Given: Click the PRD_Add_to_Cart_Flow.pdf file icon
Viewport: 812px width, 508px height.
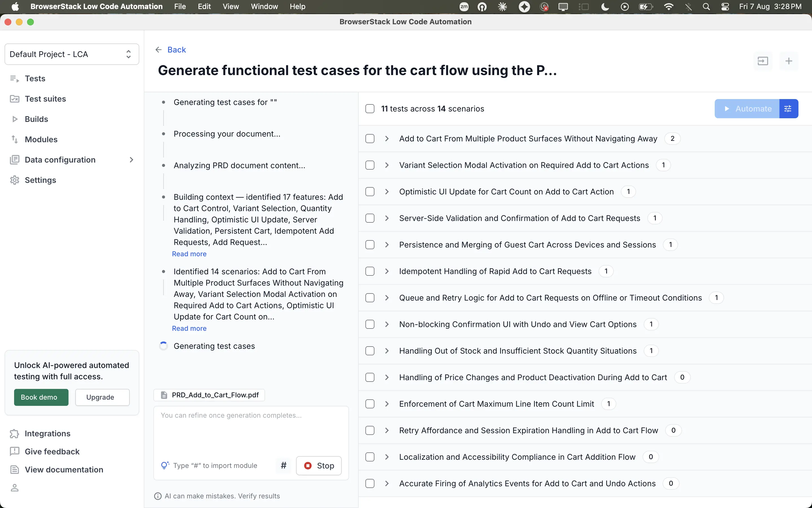Looking at the screenshot, I should (164, 395).
